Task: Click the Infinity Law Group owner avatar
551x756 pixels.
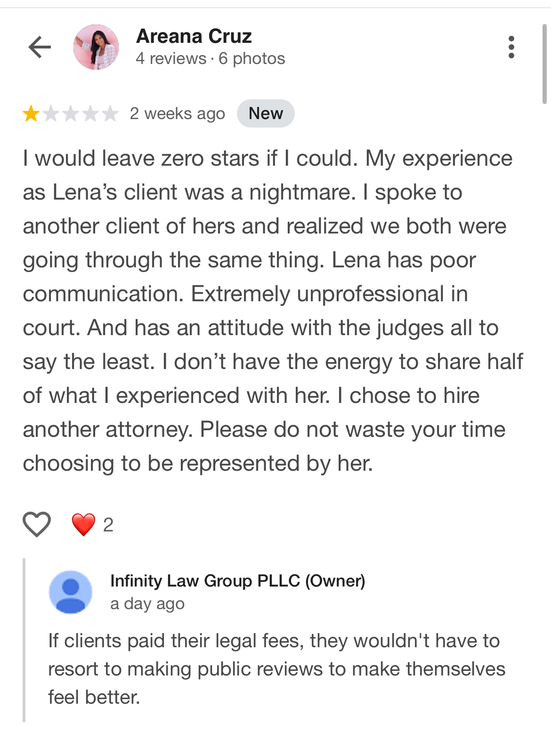Action: 71,592
